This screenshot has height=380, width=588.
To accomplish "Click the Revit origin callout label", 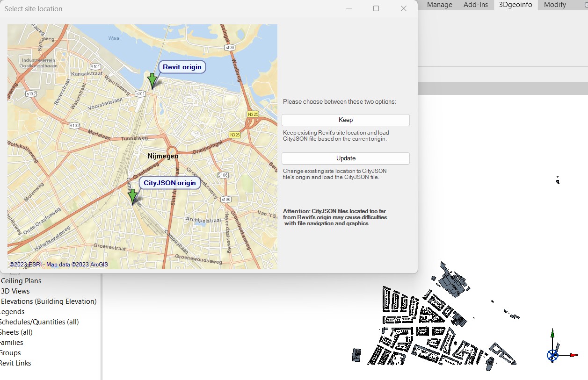I will pyautogui.click(x=182, y=67).
